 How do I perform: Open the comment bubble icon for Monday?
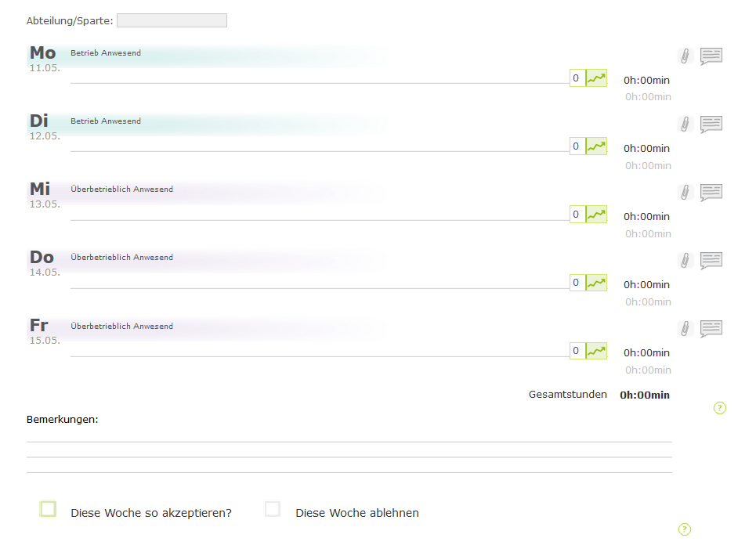pos(711,56)
